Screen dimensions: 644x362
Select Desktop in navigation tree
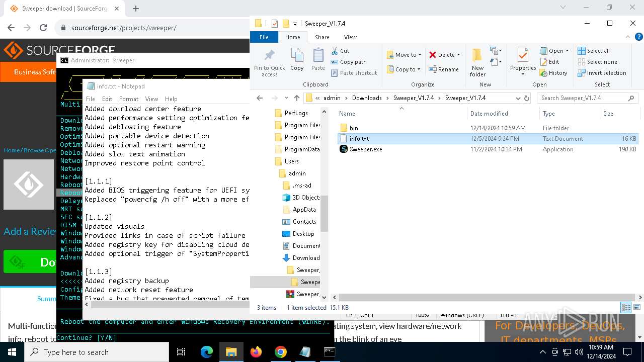click(303, 234)
